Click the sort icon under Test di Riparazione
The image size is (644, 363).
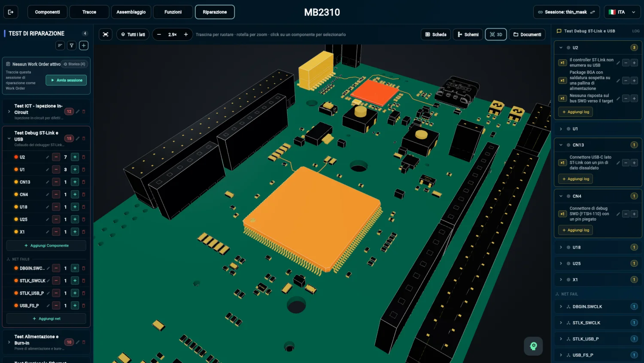pos(60,45)
